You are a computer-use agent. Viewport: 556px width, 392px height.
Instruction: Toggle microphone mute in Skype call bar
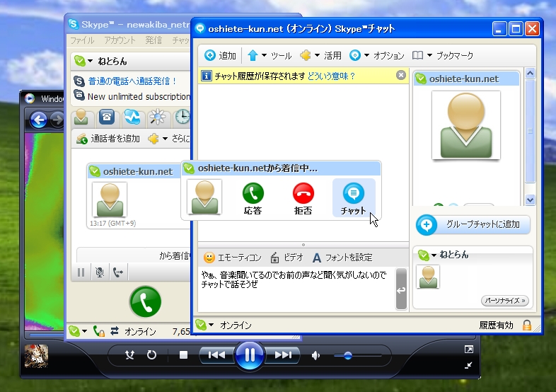pyautogui.click(x=100, y=272)
